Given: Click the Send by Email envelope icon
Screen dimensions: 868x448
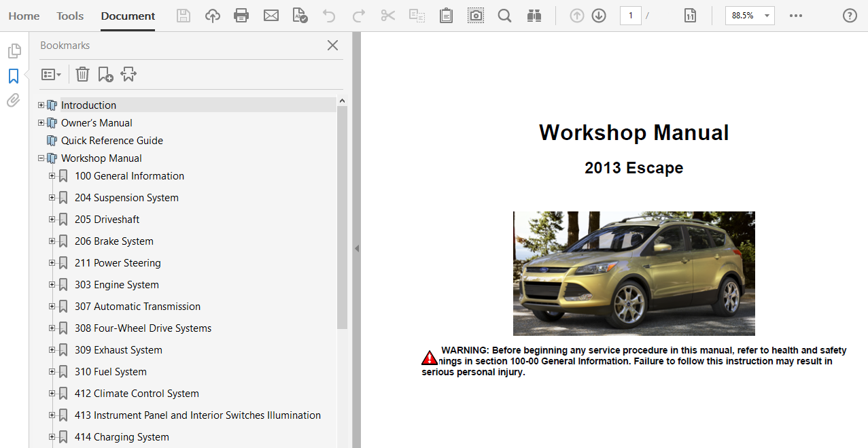Looking at the screenshot, I should 271,16.
